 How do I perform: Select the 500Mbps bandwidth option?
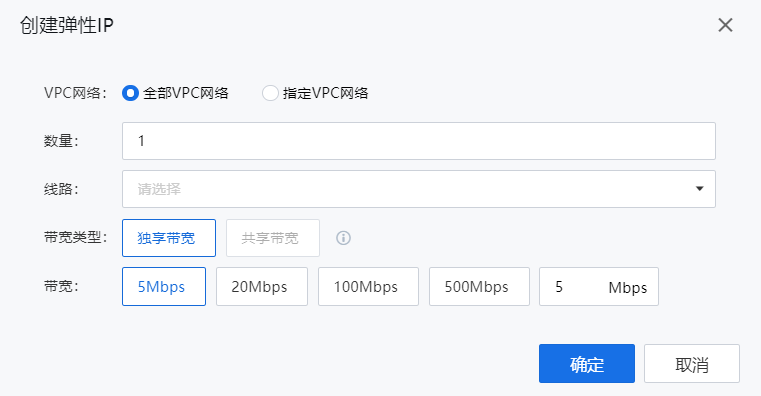pyautogui.click(x=479, y=286)
